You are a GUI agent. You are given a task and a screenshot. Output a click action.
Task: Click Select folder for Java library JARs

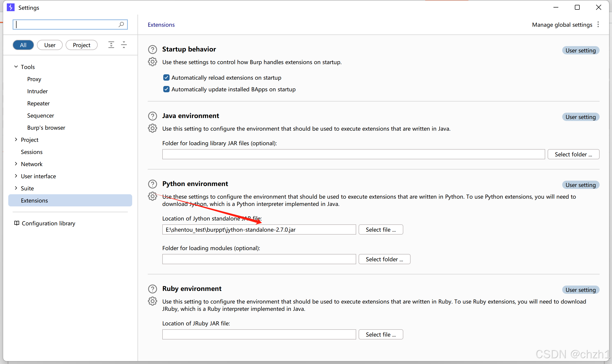click(x=573, y=154)
